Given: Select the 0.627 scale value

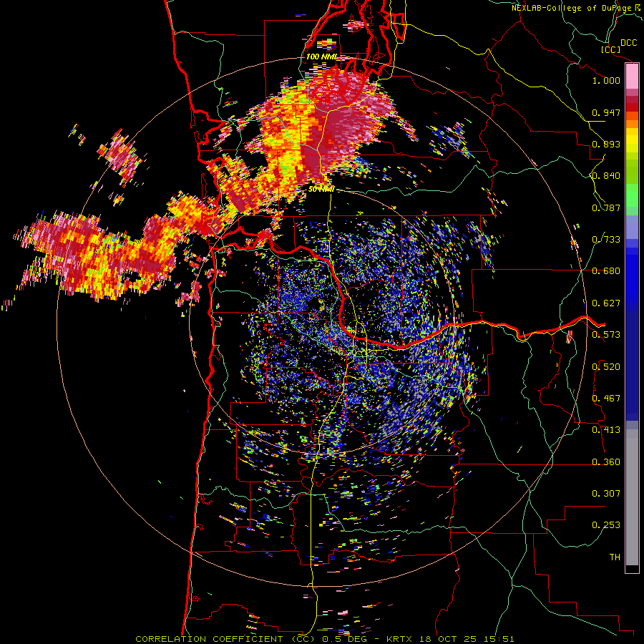Looking at the screenshot, I should 606,303.
